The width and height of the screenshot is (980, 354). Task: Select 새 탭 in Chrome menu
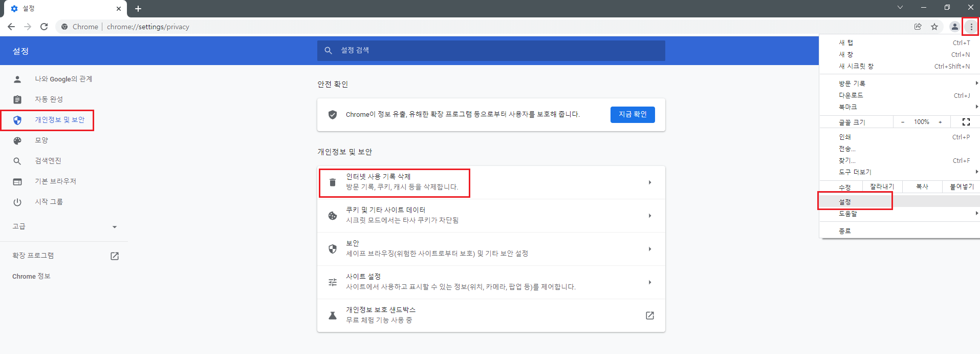click(x=900, y=43)
